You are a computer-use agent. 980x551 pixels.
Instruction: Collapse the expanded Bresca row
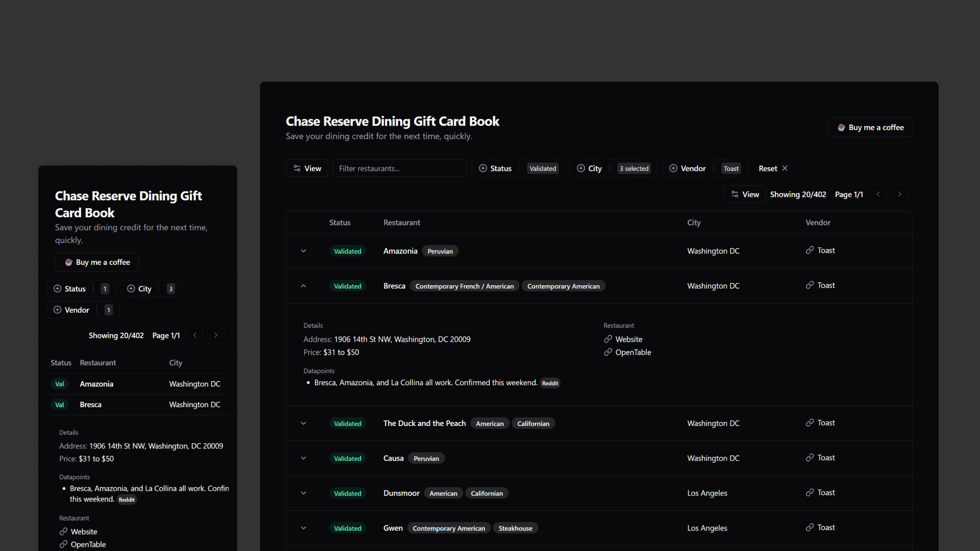pos(304,286)
